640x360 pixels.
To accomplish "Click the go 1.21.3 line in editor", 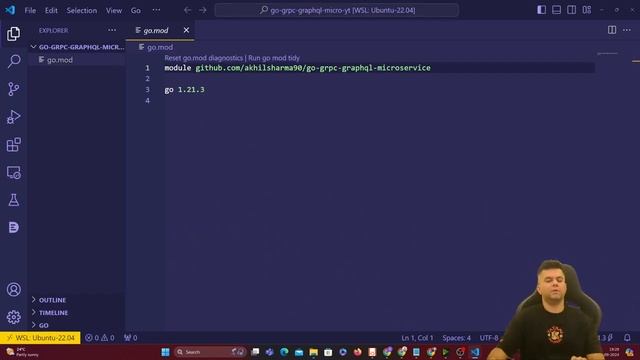I will [x=184, y=89].
